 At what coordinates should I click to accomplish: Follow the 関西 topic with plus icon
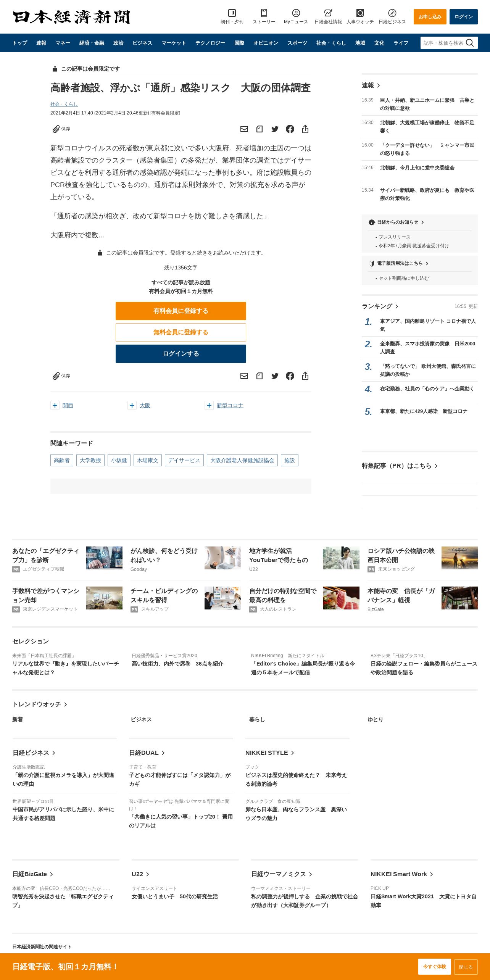pyautogui.click(x=55, y=405)
